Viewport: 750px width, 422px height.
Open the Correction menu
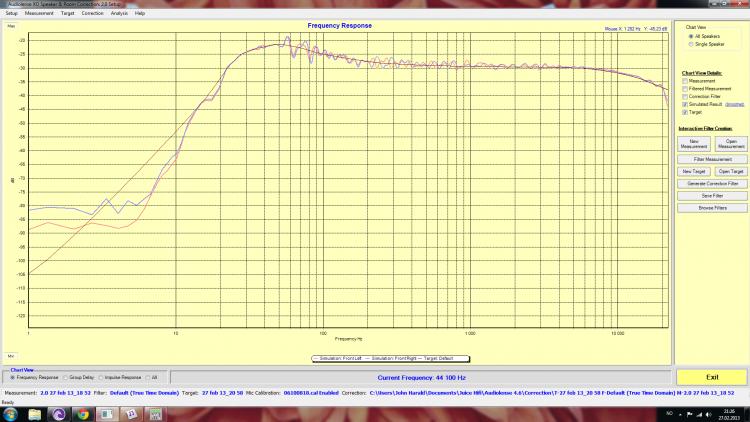(92, 13)
